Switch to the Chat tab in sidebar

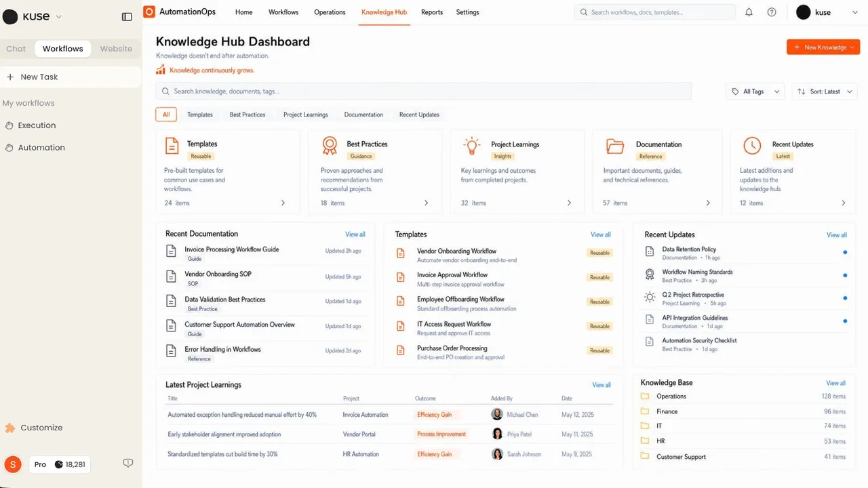(x=16, y=49)
